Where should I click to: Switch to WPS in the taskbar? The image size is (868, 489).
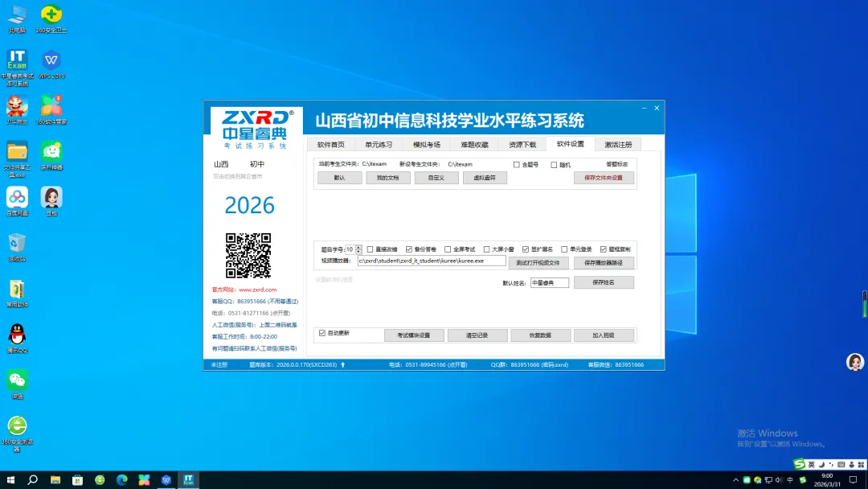(166, 479)
